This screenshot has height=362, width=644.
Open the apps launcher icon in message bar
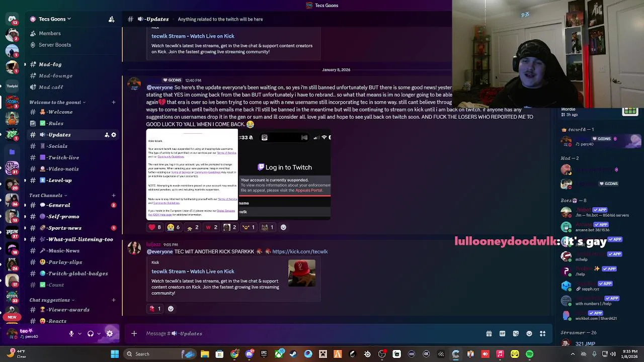pyautogui.click(x=543, y=333)
